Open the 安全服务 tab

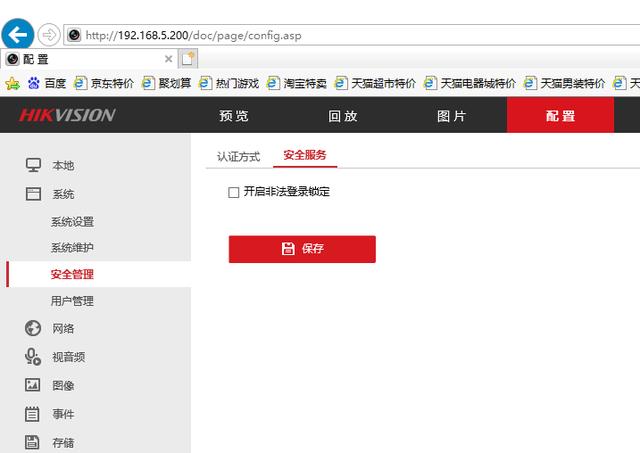305,155
